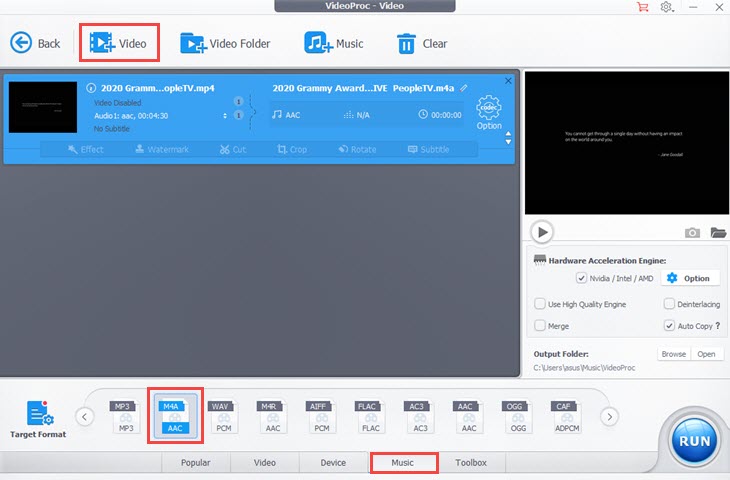Open the Cut tool
This screenshot has height=480, width=730.
click(233, 149)
